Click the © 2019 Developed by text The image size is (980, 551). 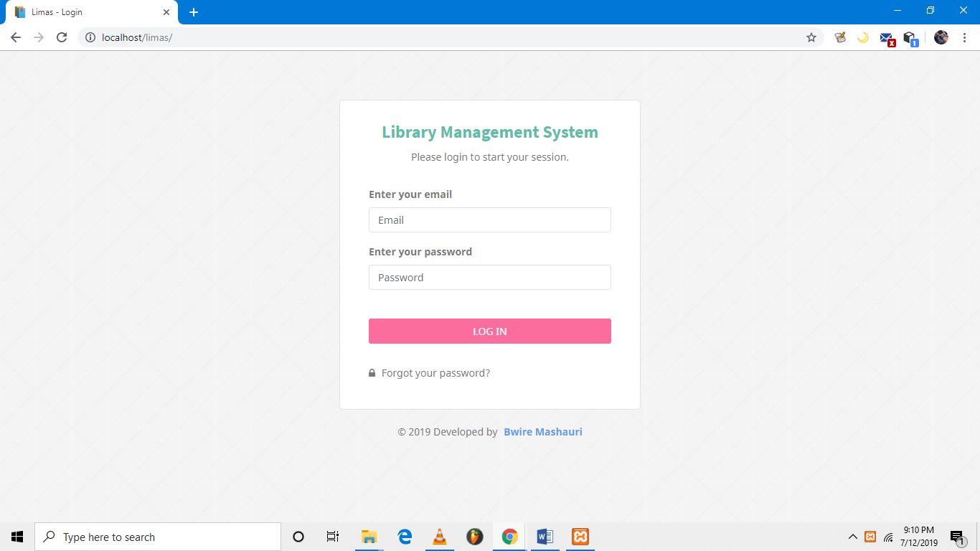(448, 432)
